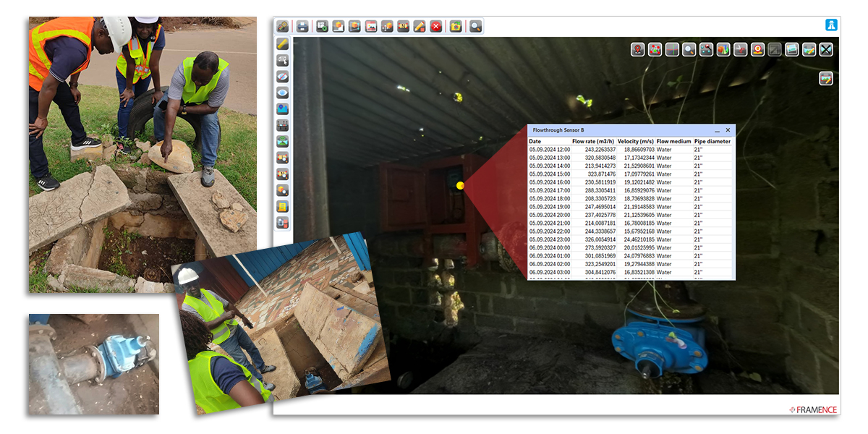
Task: Close the Flowthrough Sensor B window
Action: click(728, 130)
